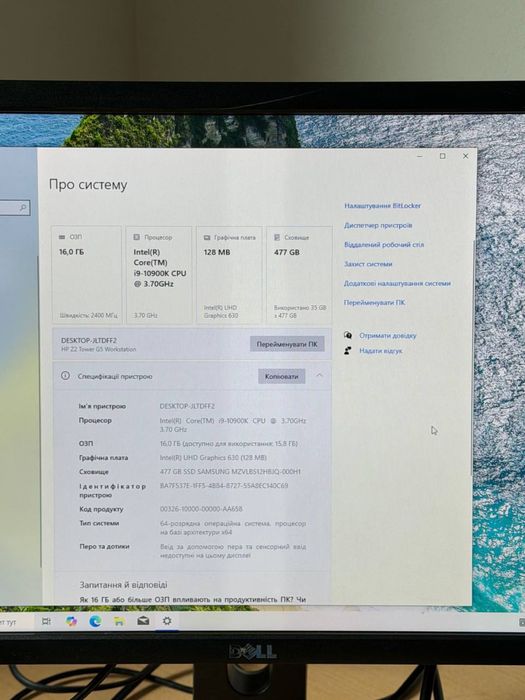Click Отримати довідку help link

(x=388, y=335)
